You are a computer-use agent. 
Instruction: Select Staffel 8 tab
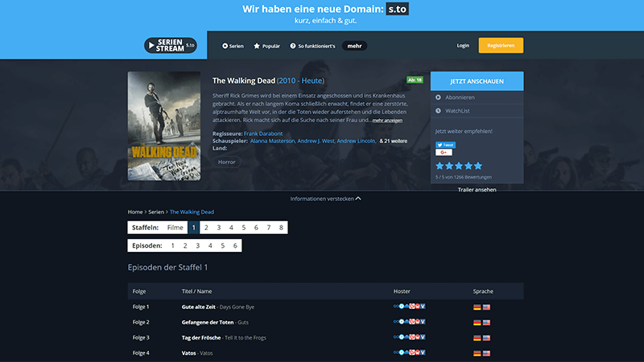point(281,228)
